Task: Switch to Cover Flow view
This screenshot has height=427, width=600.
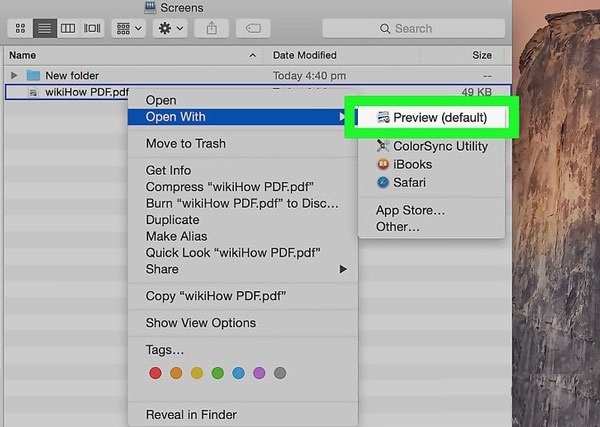Action: pyautogui.click(x=92, y=29)
